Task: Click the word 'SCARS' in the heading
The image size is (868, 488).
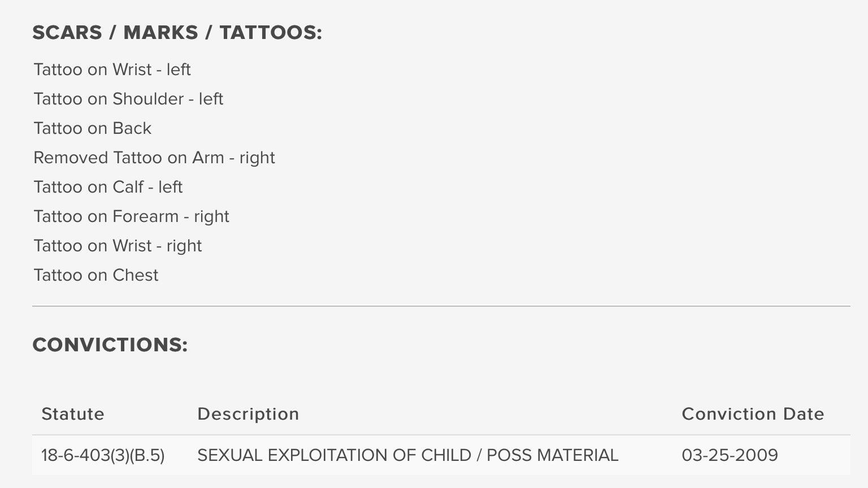Action: click(x=67, y=32)
